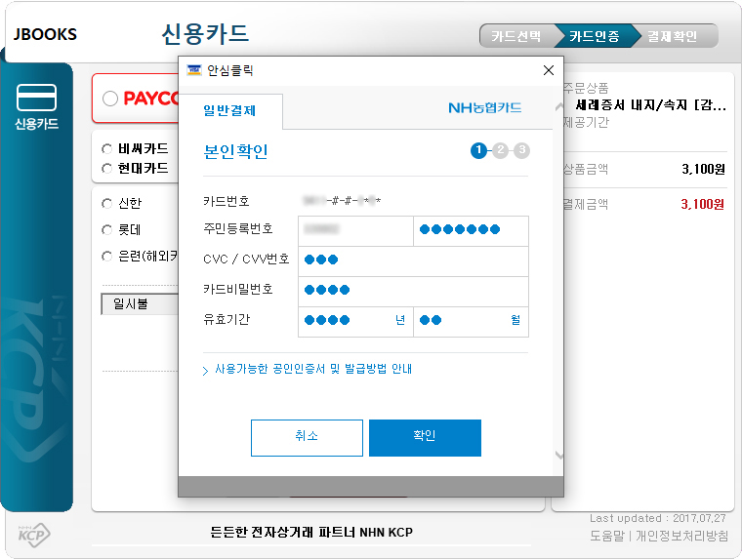The height and width of the screenshot is (560, 742).
Task: Select the 은련(해외카드) radio option
Action: tap(107, 257)
